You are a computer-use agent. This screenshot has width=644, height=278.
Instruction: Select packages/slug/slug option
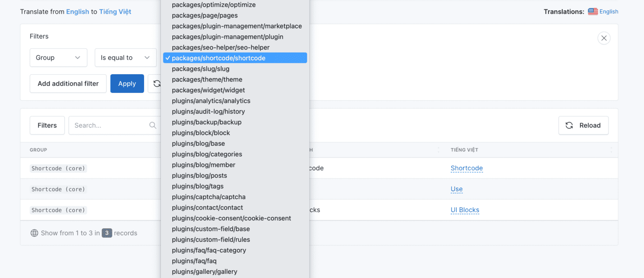[200, 69]
